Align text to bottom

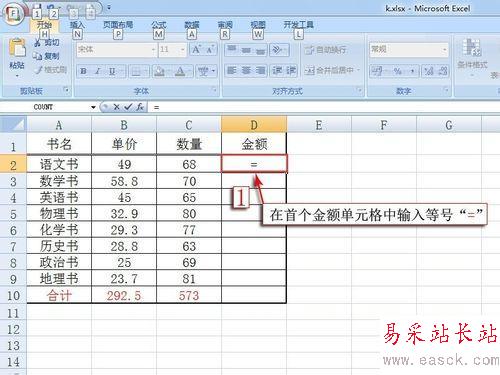point(260,50)
